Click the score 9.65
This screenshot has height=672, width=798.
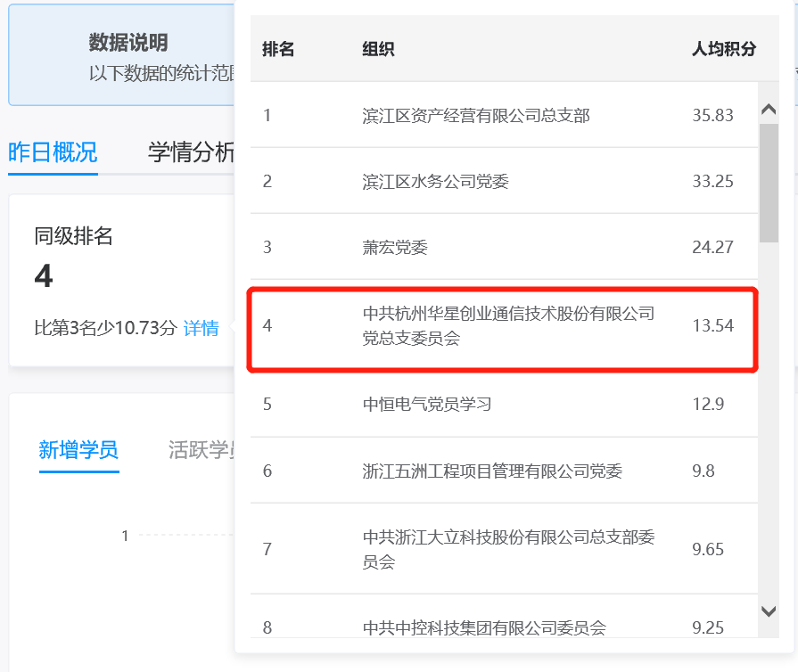coord(708,549)
